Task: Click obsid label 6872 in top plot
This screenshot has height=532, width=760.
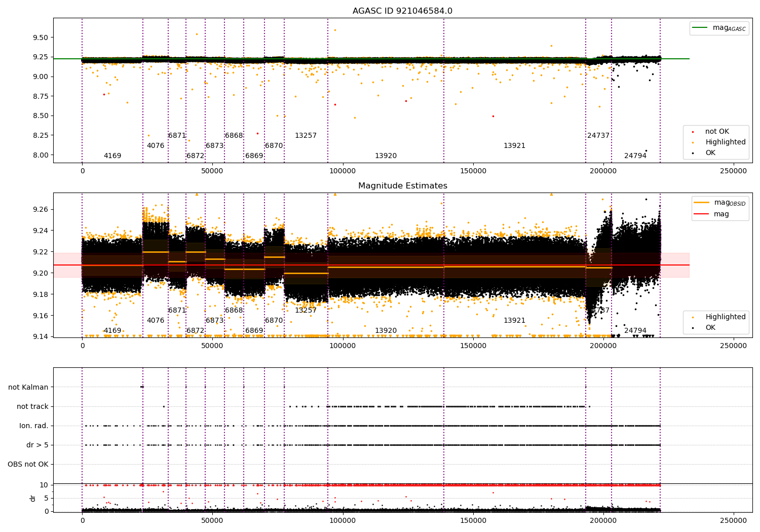Action: (x=196, y=156)
